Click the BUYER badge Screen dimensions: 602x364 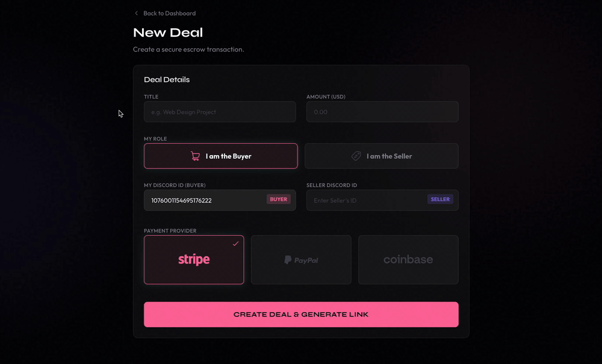(x=279, y=199)
